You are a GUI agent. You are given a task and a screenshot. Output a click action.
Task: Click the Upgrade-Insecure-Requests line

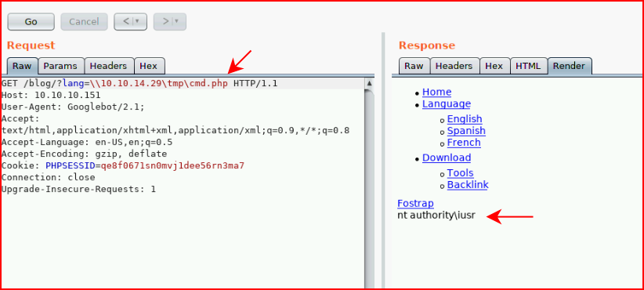pos(79,190)
